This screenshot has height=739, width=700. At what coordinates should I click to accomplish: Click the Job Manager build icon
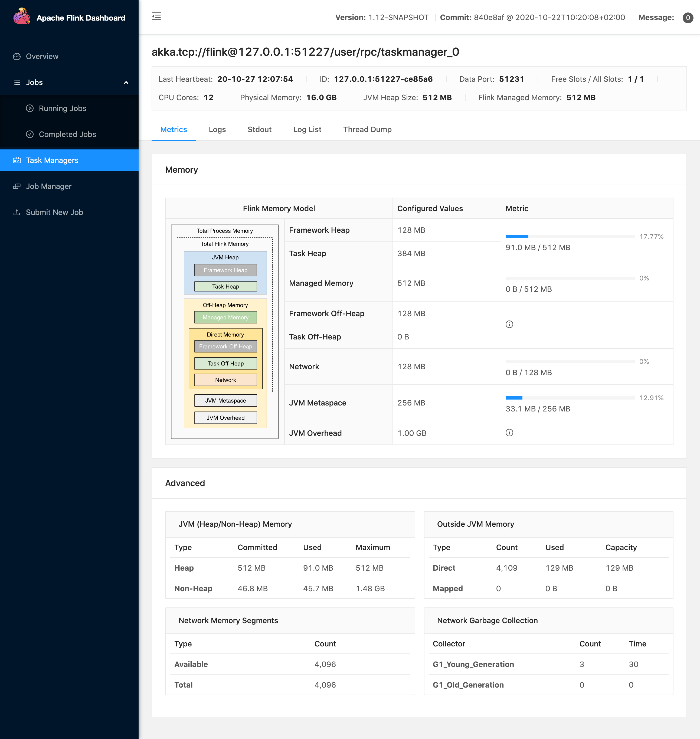pos(17,186)
